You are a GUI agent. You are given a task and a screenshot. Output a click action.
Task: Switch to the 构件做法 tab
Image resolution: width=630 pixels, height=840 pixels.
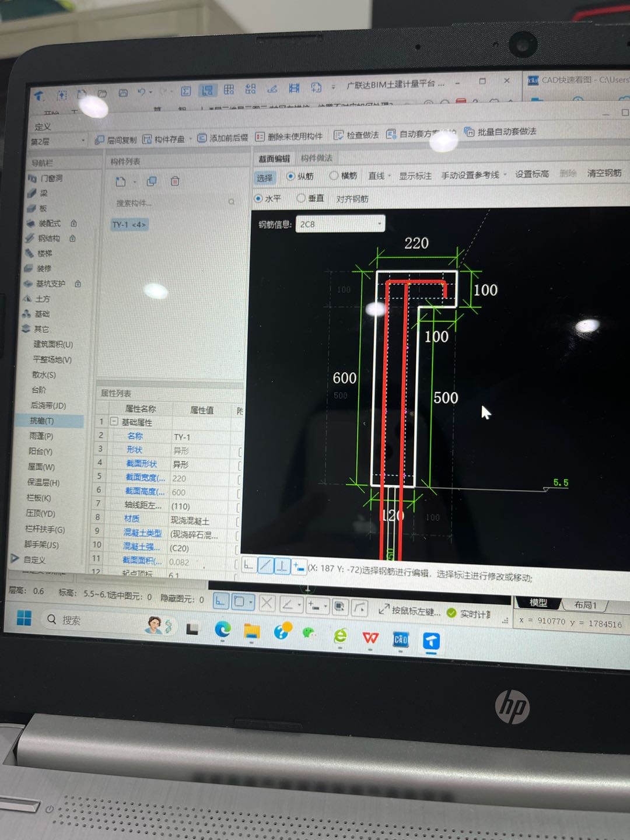tap(316, 158)
